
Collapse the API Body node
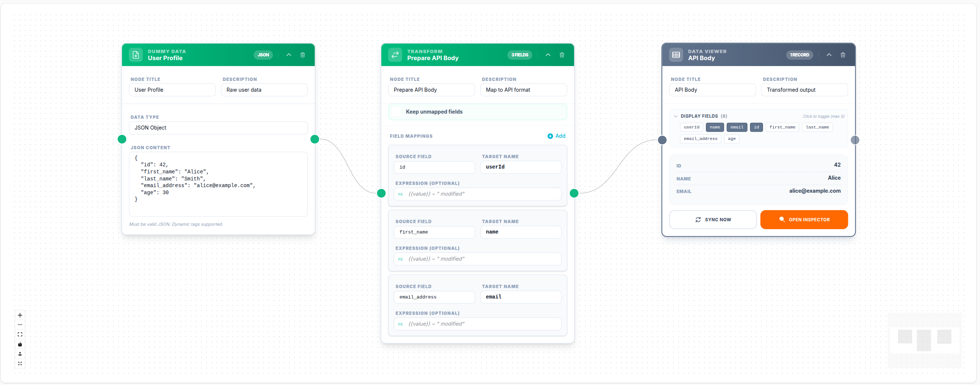point(829,55)
